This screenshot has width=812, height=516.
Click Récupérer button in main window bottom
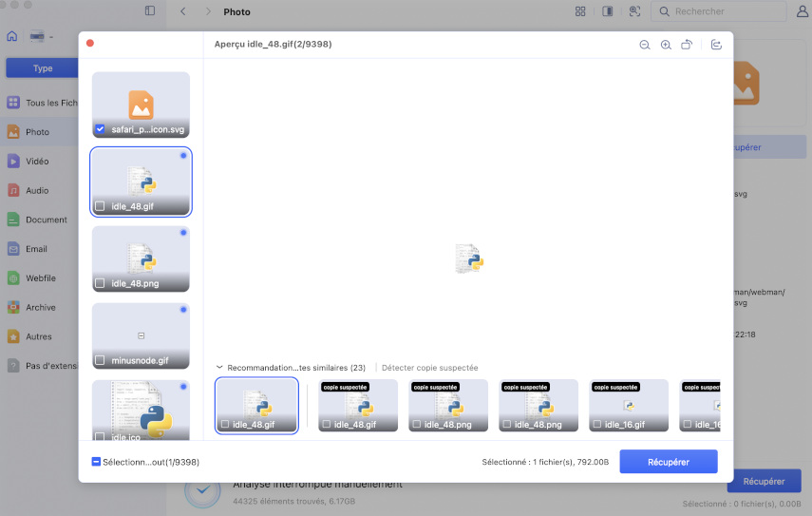coord(764,481)
